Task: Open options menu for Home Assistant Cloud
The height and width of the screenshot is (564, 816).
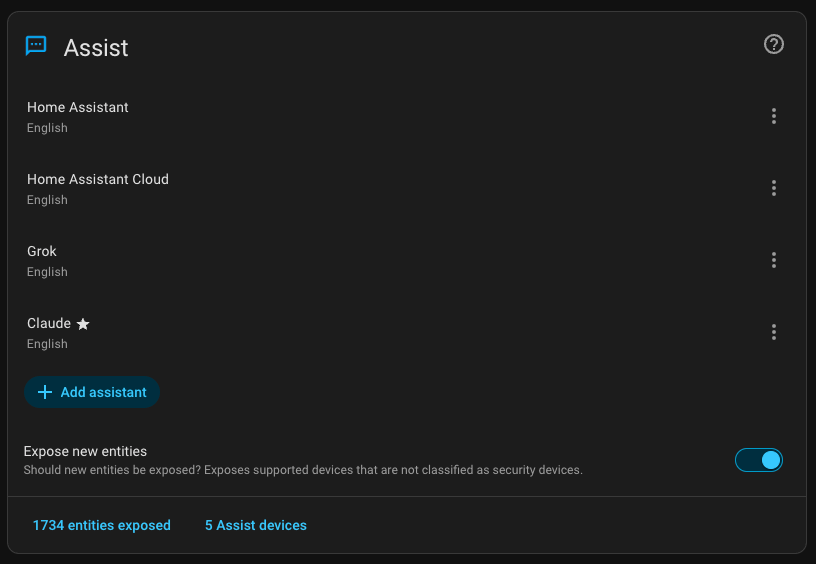Action: pos(773,188)
